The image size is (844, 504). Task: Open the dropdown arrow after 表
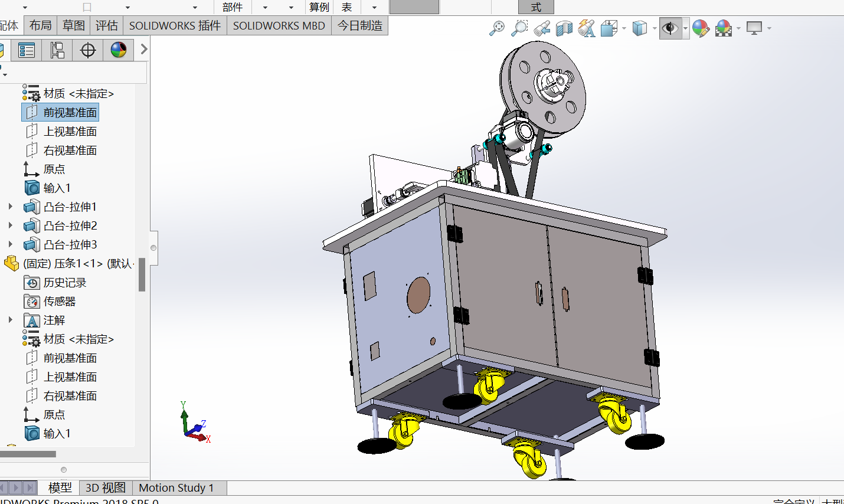point(374,8)
